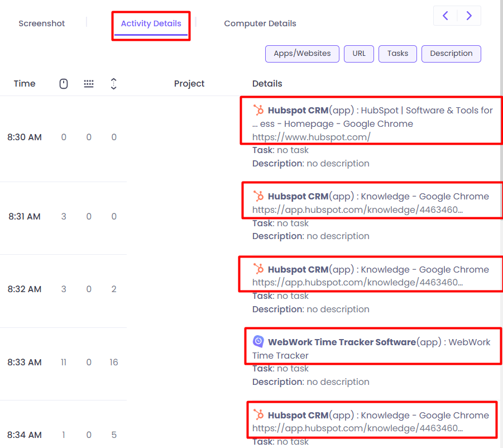Reselect the Activity Details tab
Viewport: 503px width, 448px height.
151,23
